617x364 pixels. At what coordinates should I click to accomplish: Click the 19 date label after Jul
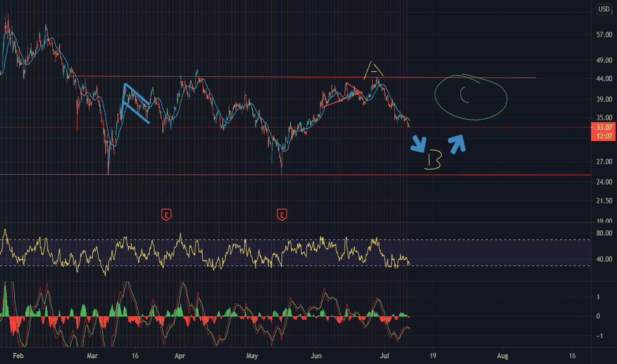(x=433, y=356)
